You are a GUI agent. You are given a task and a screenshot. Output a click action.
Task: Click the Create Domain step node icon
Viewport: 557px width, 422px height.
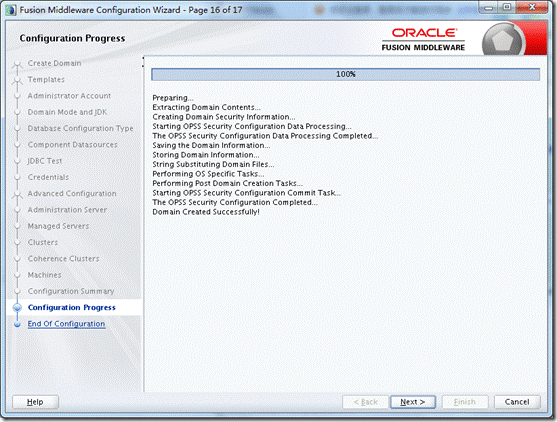[x=17, y=64]
